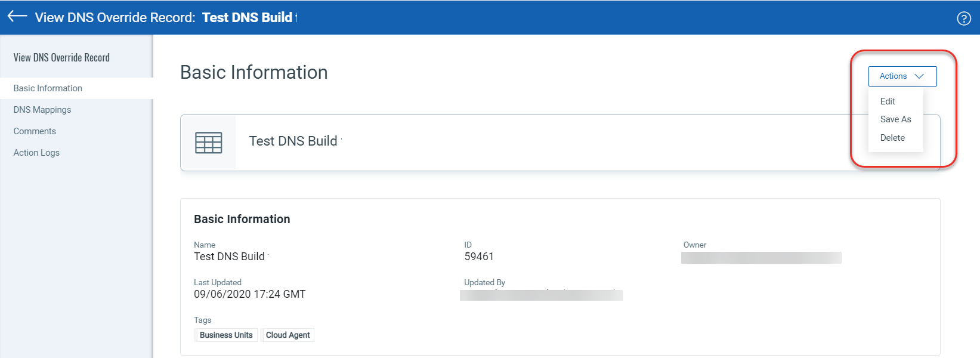Screen dimensions: 980x358
Task: Switch to the Comments section
Action: 35,131
